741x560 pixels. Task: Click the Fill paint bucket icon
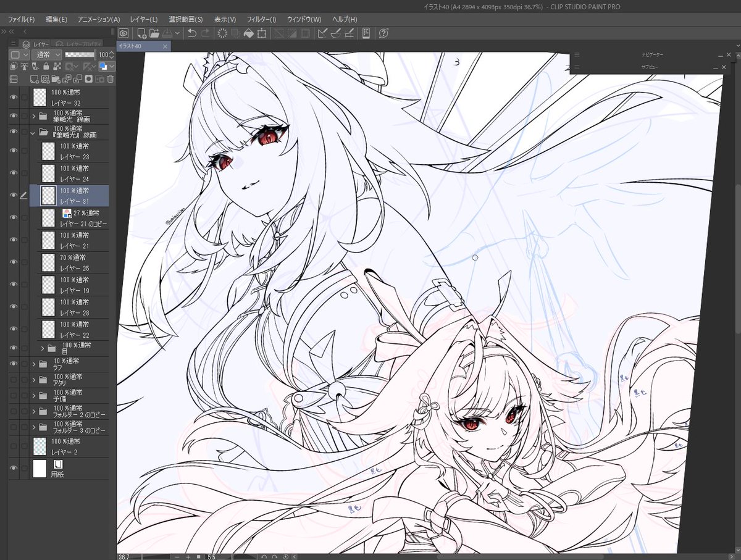(x=248, y=33)
